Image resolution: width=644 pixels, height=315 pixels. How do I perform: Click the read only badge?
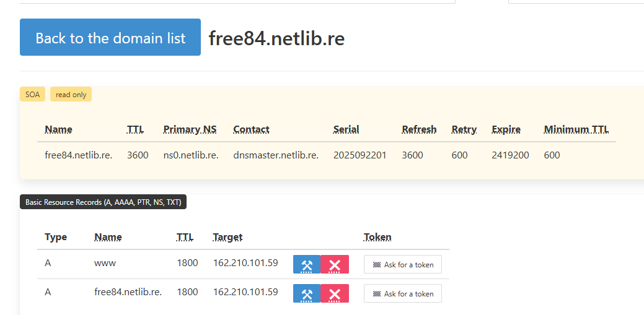click(x=71, y=95)
